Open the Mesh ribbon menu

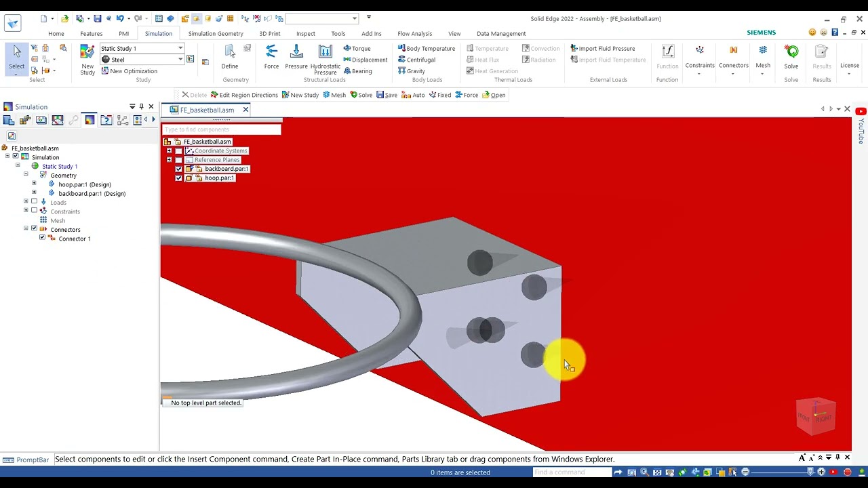(763, 60)
